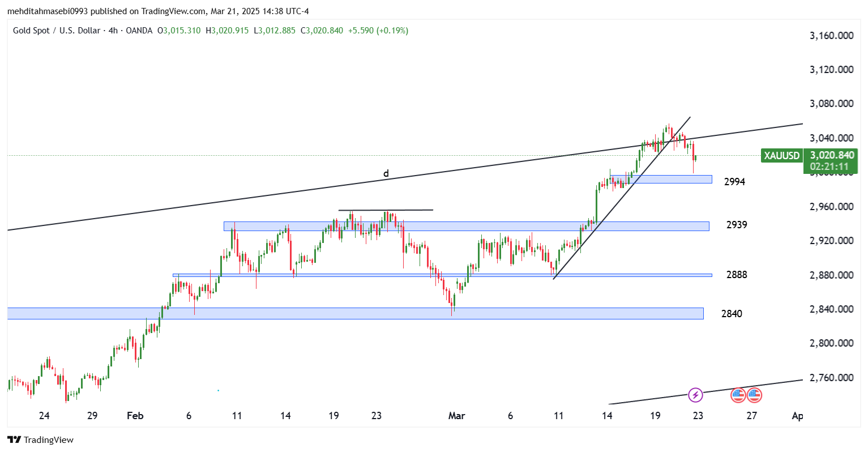Click the low value L3,012.885
Screen dimensions: 868x452
(275, 31)
